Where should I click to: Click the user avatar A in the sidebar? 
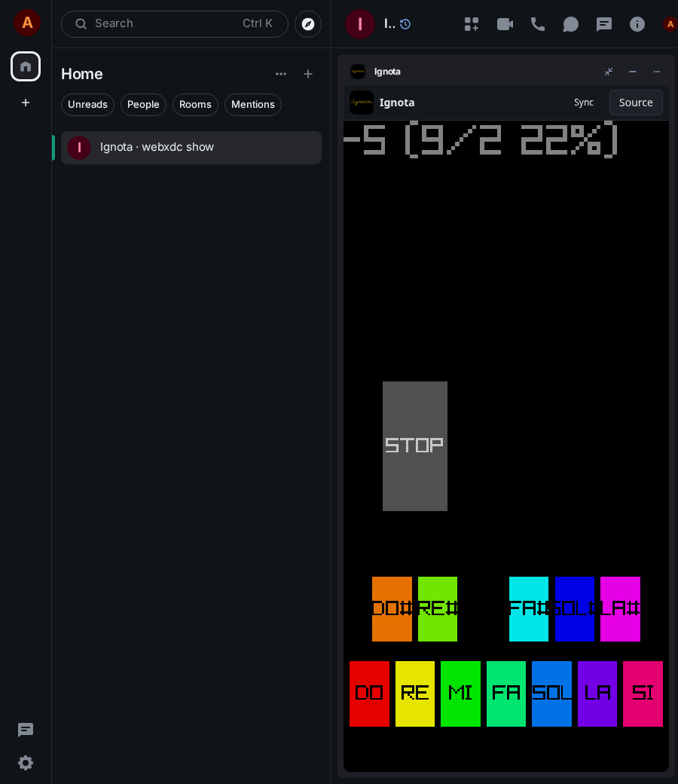(x=27, y=23)
